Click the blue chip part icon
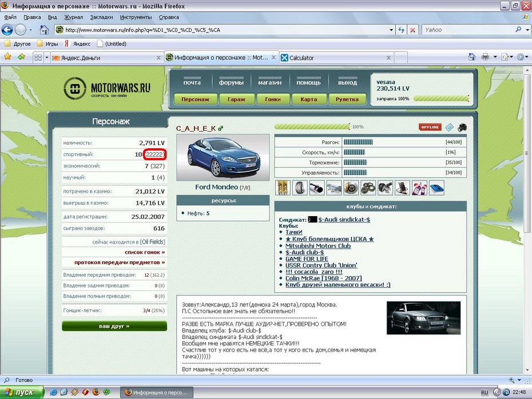The image size is (532, 399). click(436, 187)
